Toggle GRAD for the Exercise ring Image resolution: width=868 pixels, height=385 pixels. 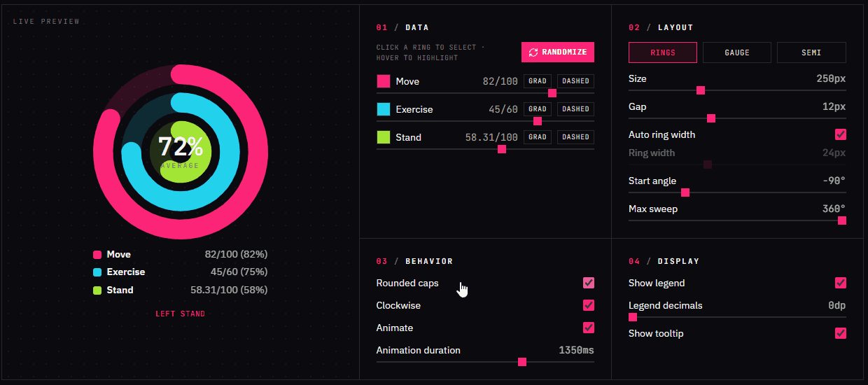(538, 109)
